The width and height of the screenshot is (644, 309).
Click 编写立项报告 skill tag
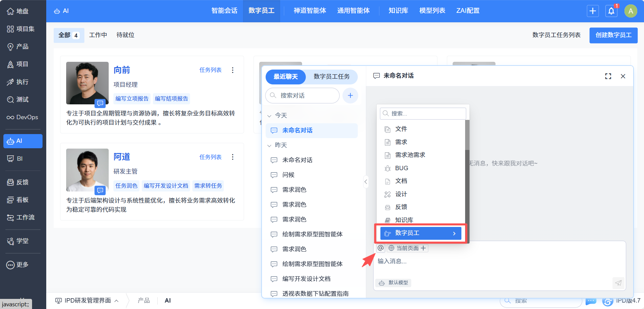[x=132, y=99]
